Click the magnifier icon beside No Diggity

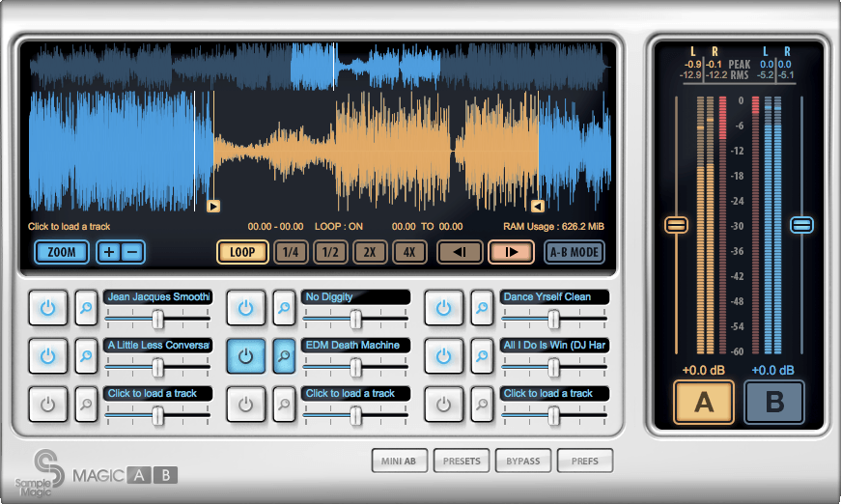coord(285,308)
